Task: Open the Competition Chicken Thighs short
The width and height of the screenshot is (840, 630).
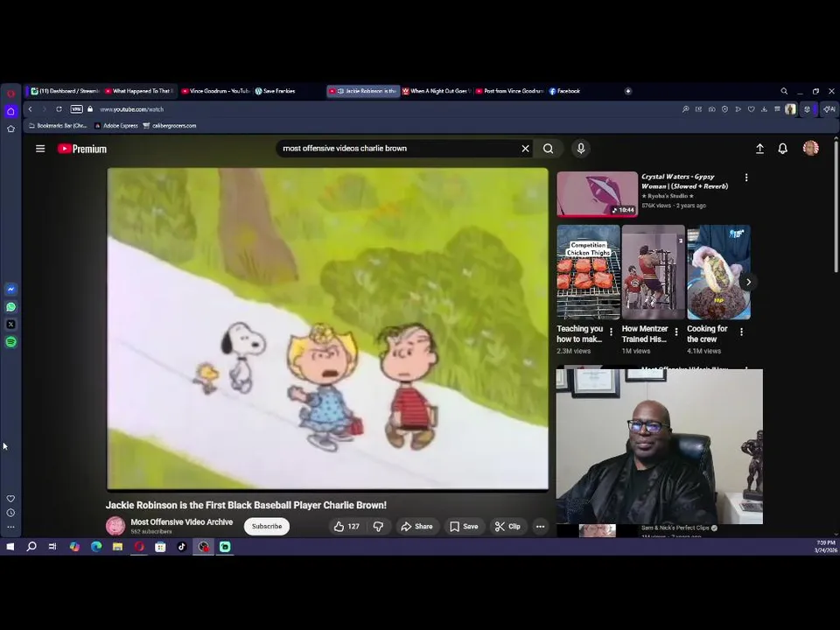Action: (588, 272)
